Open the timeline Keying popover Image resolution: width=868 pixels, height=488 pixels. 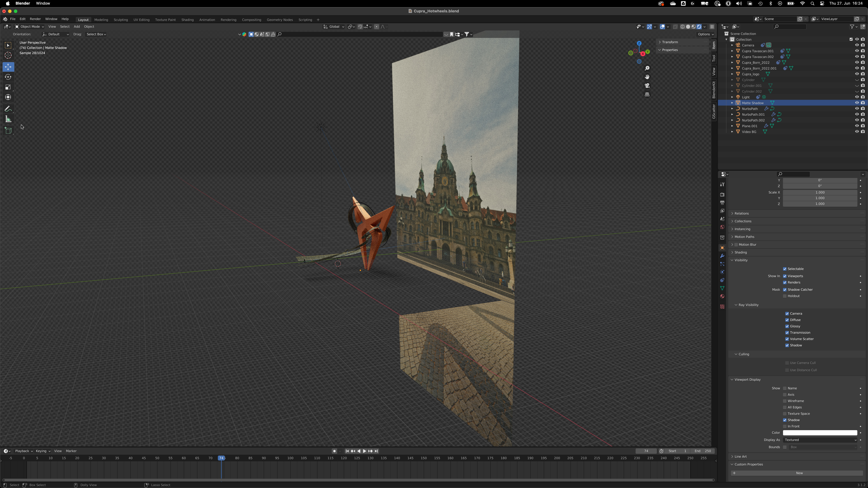(43, 451)
